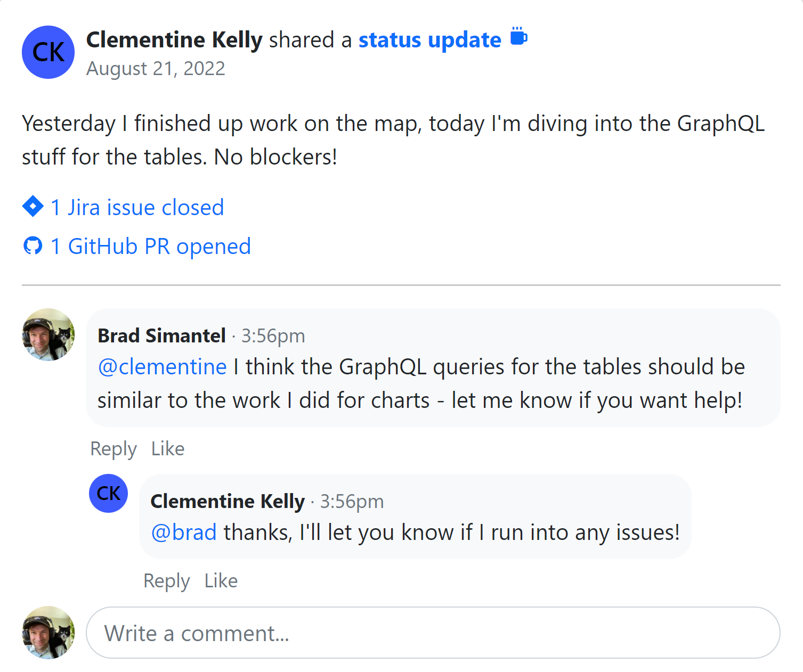Click the @clementine mention

163,367
